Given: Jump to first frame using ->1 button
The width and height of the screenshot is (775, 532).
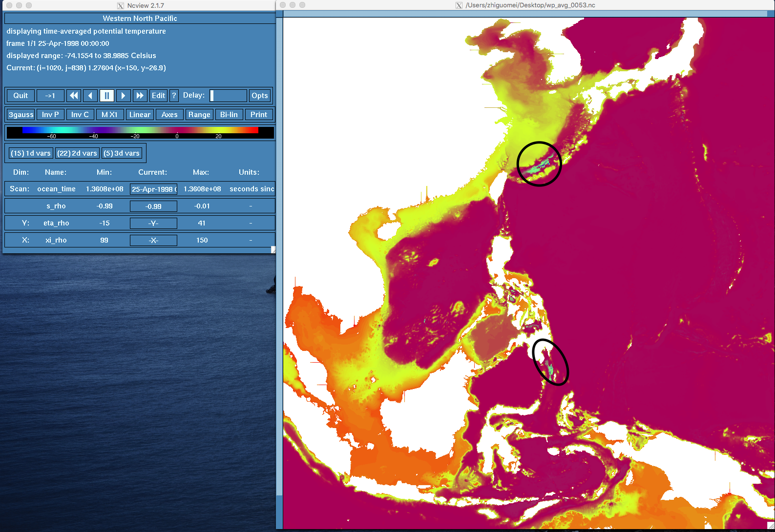Looking at the screenshot, I should (50, 96).
